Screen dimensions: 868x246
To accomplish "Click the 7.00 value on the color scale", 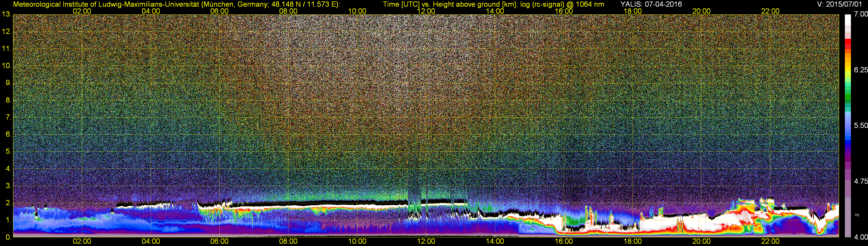I will coord(861,14).
